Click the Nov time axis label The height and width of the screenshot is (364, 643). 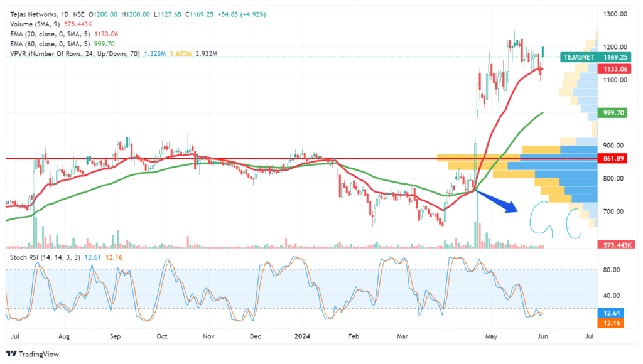point(208,336)
